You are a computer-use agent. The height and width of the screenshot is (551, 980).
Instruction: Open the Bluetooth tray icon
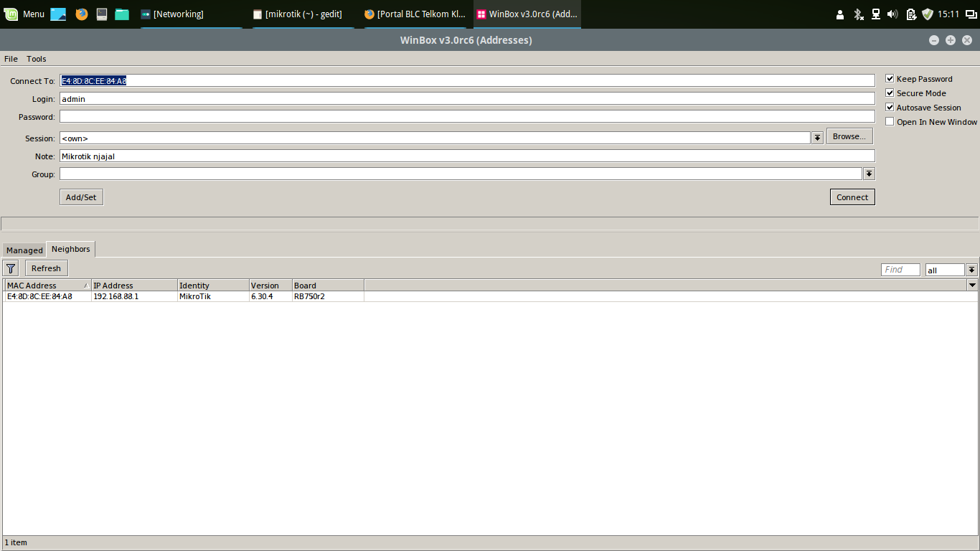tap(858, 14)
